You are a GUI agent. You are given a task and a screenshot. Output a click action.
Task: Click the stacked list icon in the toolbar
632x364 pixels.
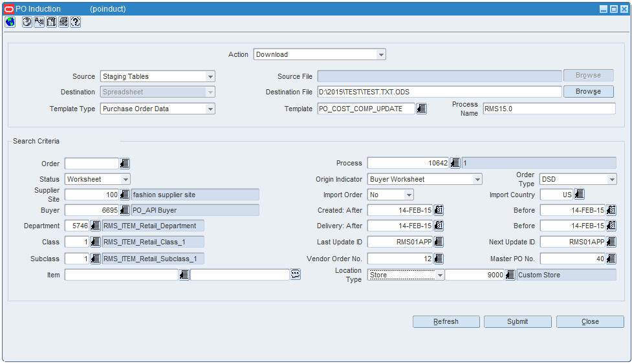pos(63,22)
